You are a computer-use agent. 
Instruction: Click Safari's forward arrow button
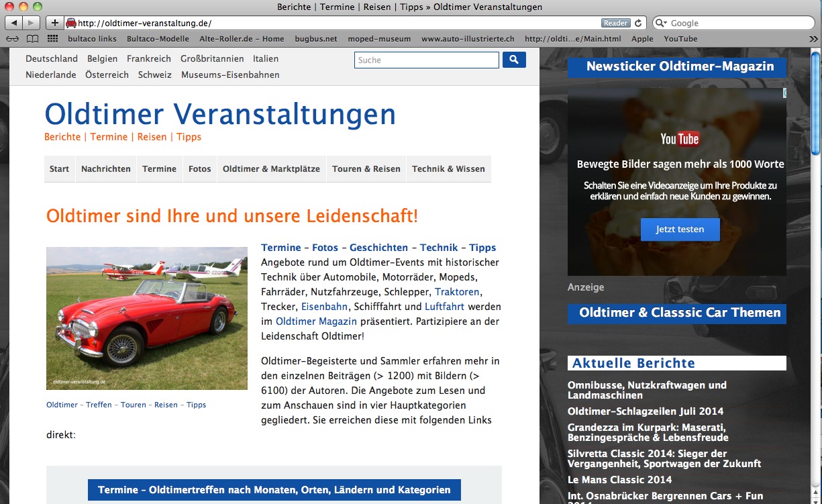[32, 23]
